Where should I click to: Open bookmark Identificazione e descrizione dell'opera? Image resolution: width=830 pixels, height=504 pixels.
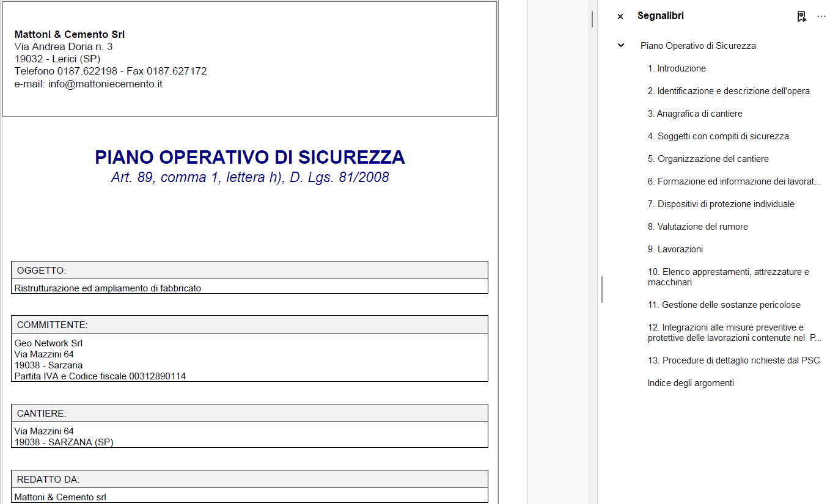[x=729, y=91]
